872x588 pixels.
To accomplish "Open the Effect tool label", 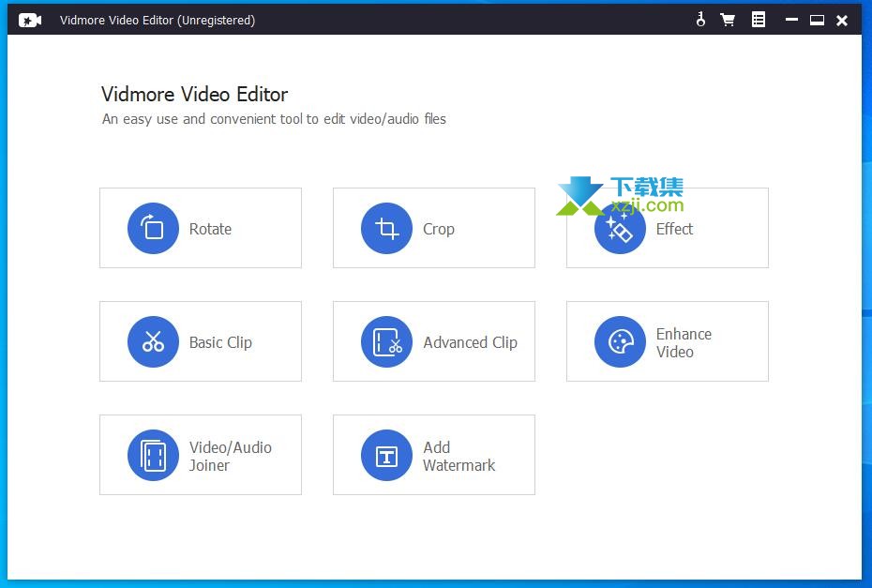I will [x=674, y=229].
